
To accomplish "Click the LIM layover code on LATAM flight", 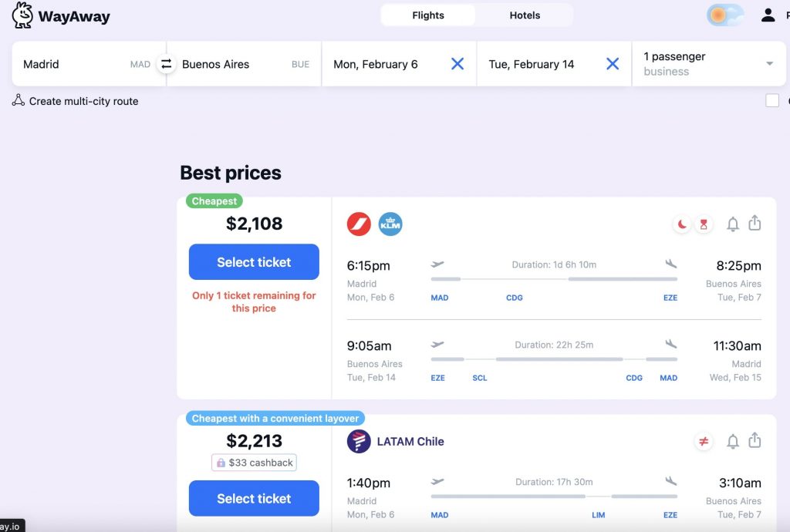I will point(598,515).
